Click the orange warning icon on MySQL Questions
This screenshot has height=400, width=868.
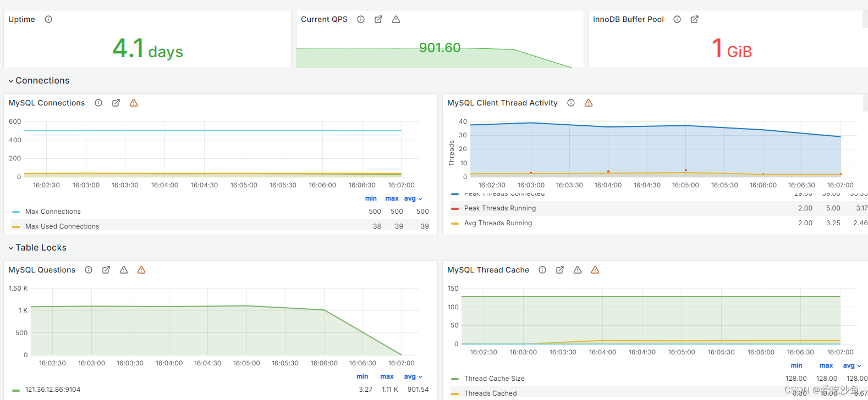click(x=141, y=270)
